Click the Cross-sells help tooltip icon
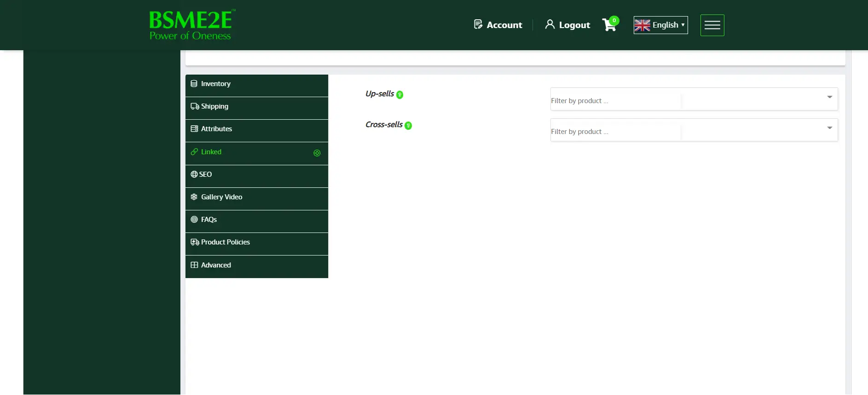This screenshot has height=395, width=868. tap(408, 126)
